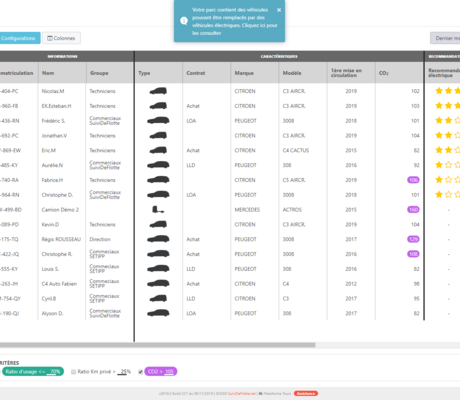Sort by the Marque column header

(244, 73)
